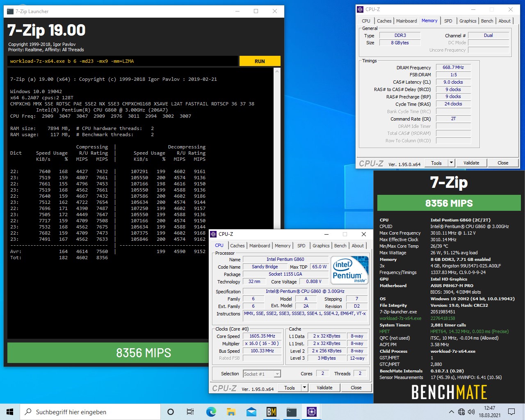
Task: Click the Max TDP value 65.0 W
Action: click(x=320, y=267)
